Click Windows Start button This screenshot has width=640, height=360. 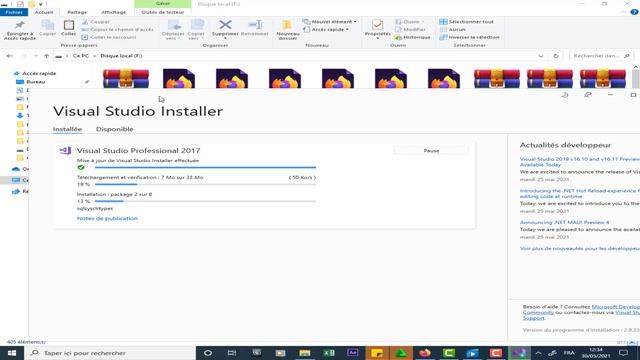coord(12,353)
